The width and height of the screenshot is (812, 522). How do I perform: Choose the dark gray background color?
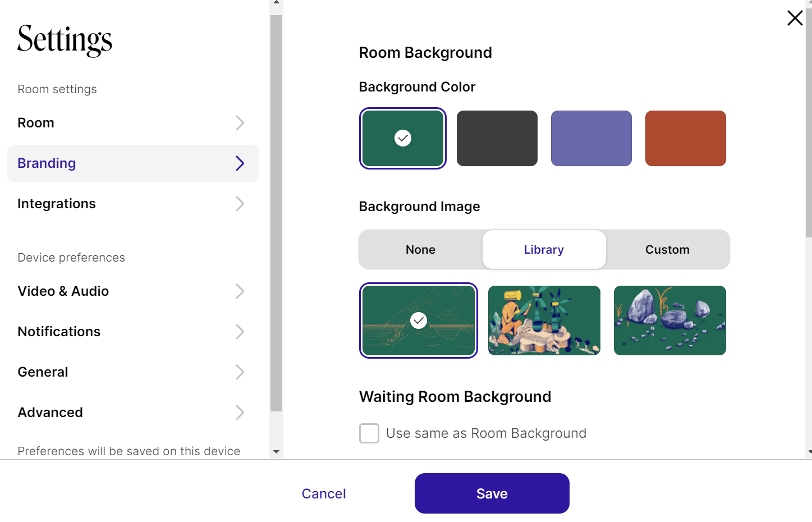[497, 138]
